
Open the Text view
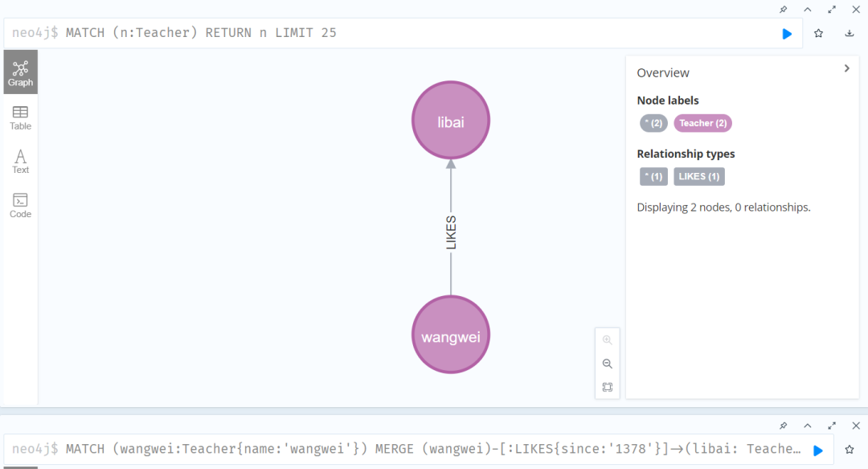(x=20, y=162)
